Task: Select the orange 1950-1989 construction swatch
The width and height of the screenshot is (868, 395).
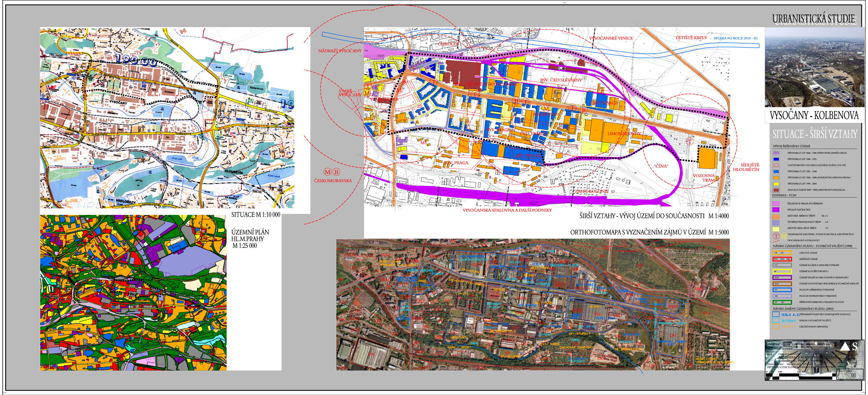Action: click(x=776, y=178)
